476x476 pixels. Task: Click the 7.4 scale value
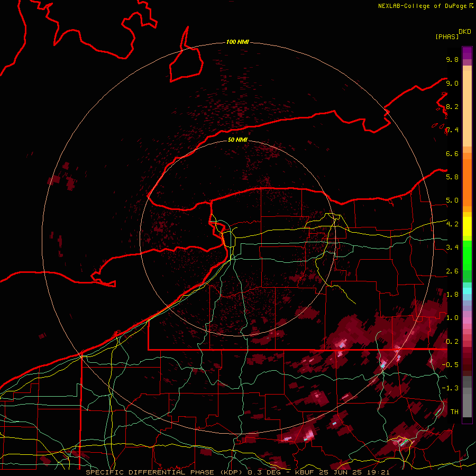[452, 130]
